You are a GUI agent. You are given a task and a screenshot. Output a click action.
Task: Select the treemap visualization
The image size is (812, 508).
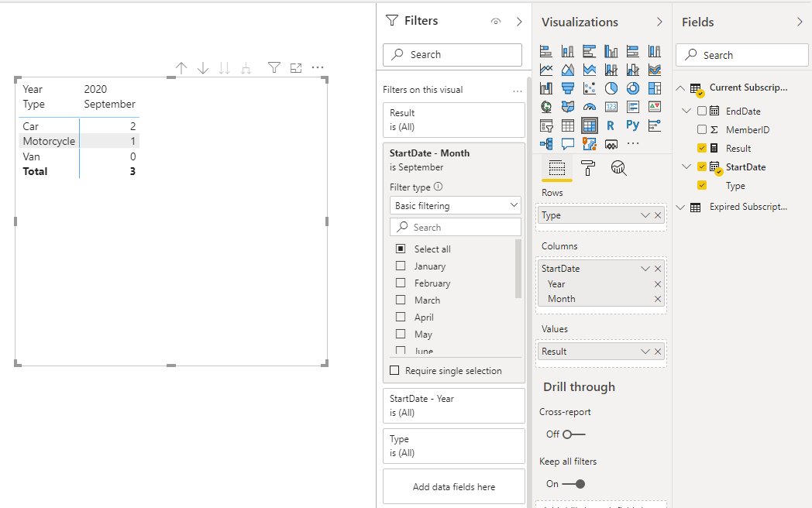[x=655, y=88]
